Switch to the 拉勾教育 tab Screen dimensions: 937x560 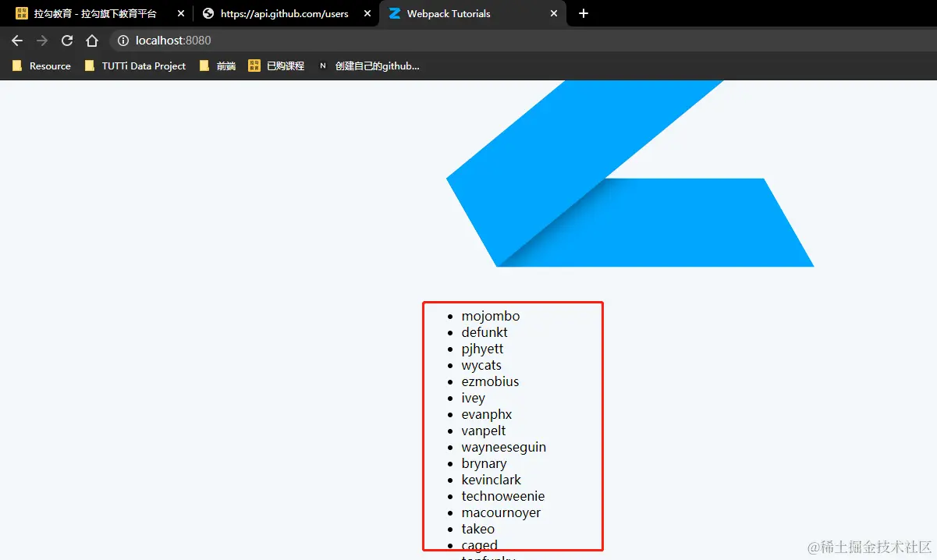tap(98, 13)
